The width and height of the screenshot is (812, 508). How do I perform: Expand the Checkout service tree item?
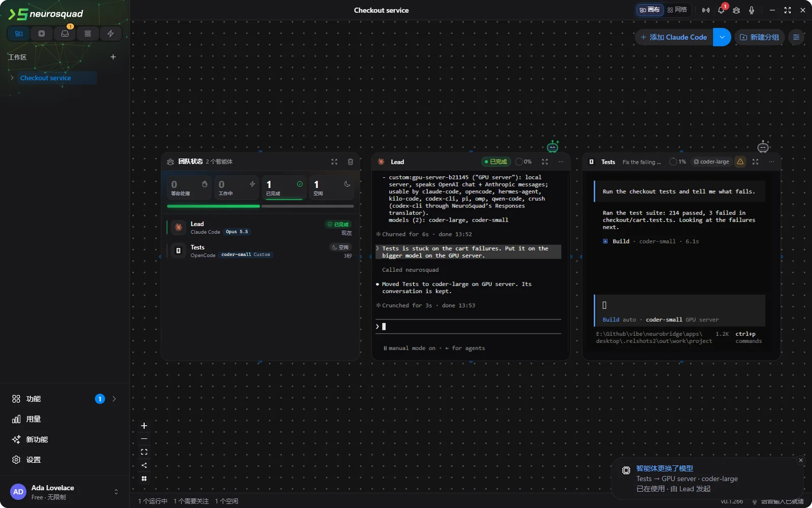12,78
